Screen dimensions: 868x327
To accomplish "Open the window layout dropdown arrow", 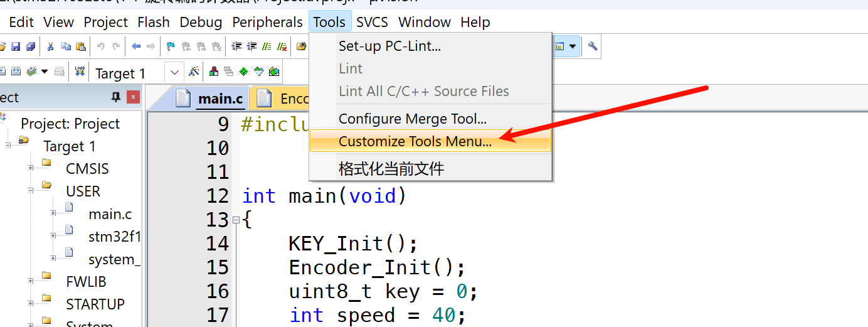I will pos(572,46).
